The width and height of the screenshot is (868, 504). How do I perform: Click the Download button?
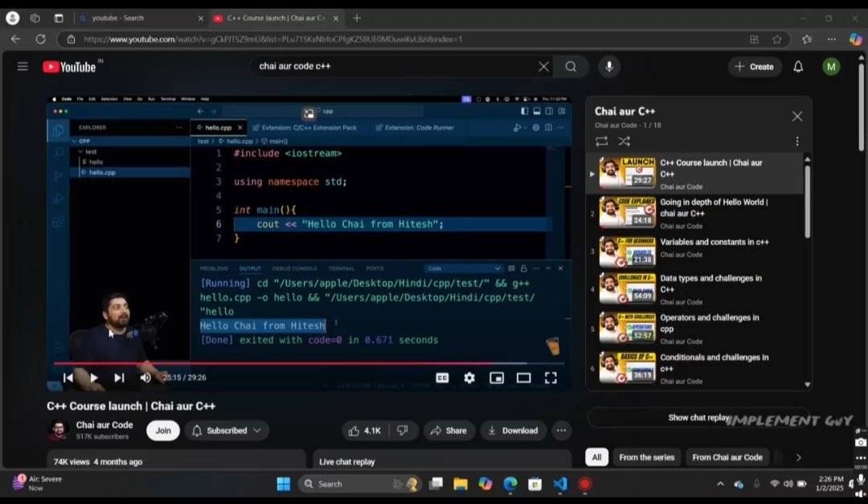click(513, 430)
